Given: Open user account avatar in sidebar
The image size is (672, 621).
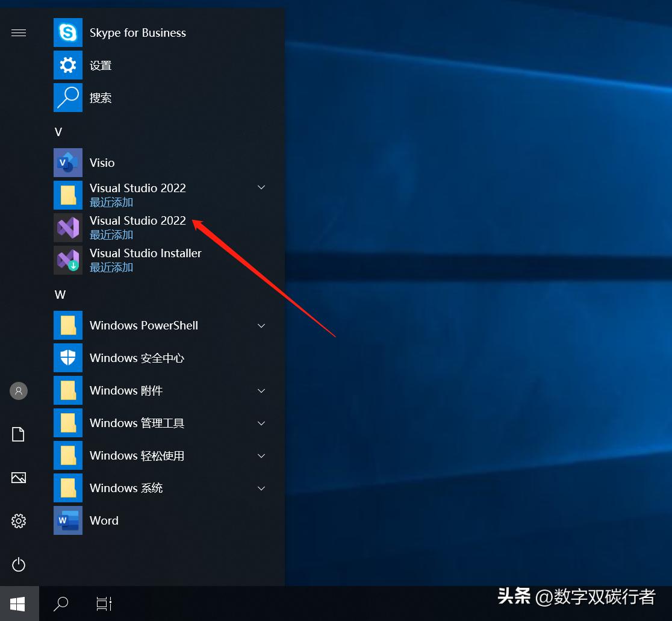Looking at the screenshot, I should (x=19, y=391).
